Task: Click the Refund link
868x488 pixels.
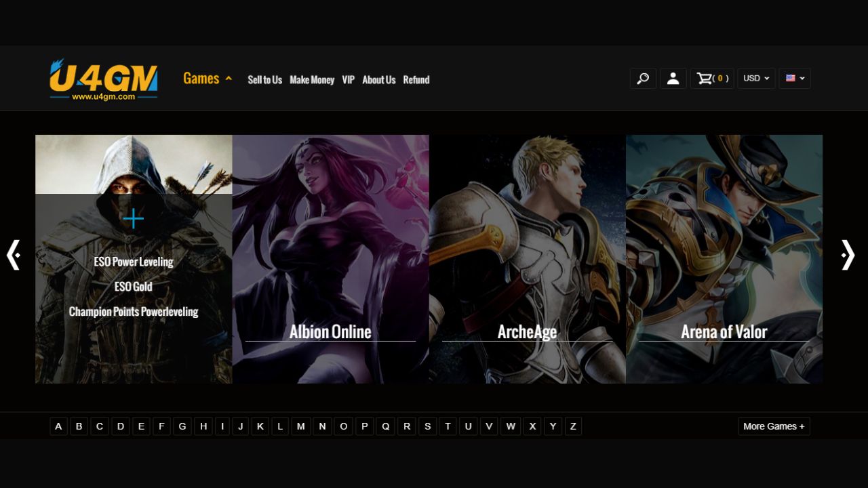Action: (x=416, y=80)
